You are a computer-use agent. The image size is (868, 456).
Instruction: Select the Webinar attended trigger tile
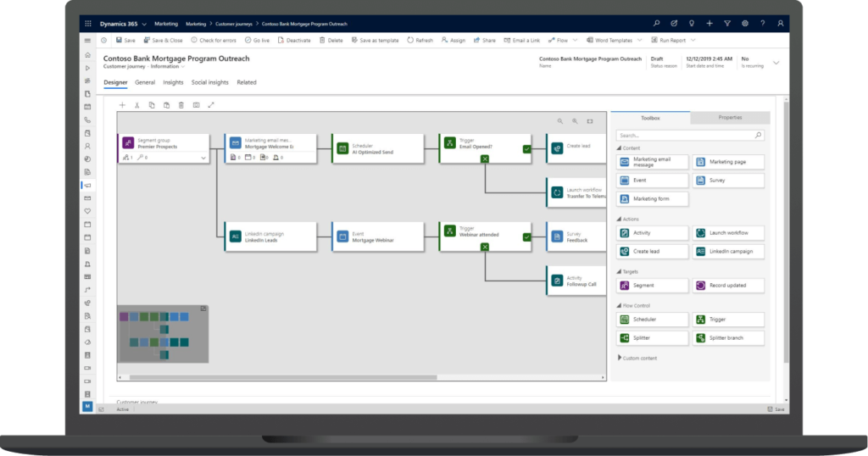coord(486,236)
